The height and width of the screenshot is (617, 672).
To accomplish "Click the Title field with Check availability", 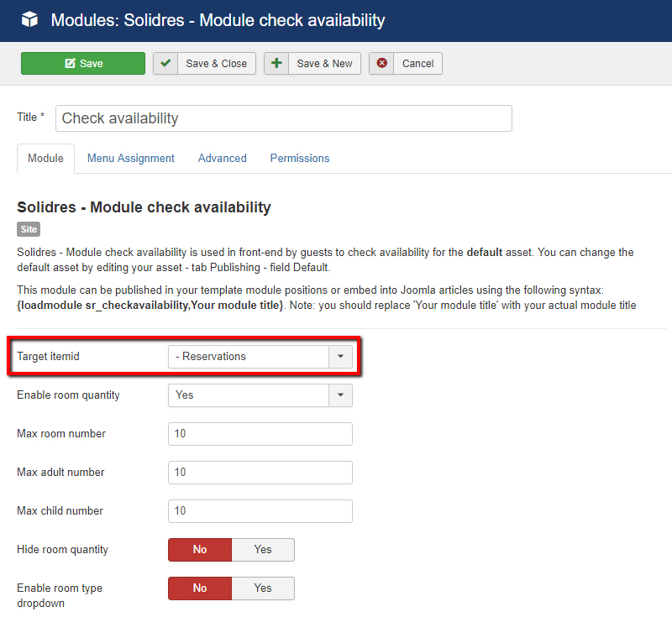I will [283, 118].
